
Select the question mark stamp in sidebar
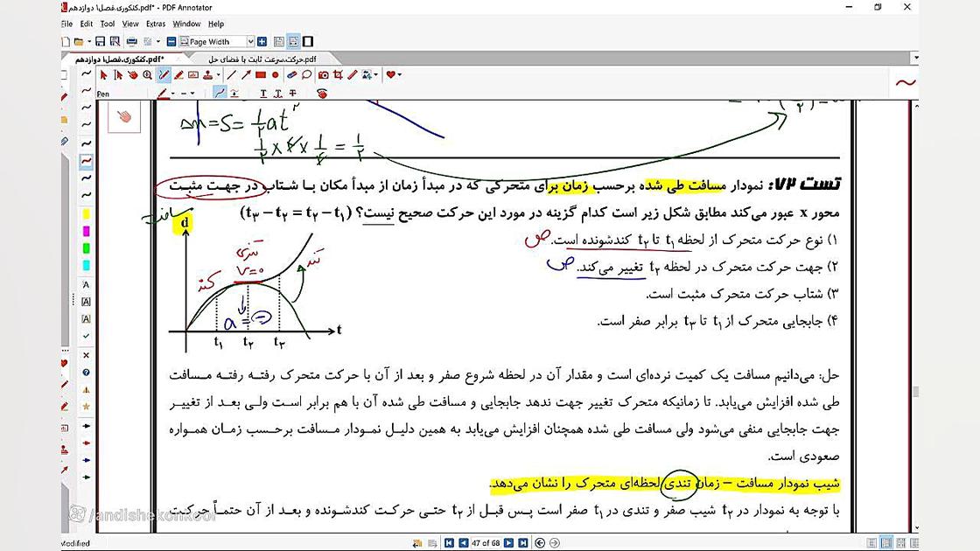tap(87, 373)
